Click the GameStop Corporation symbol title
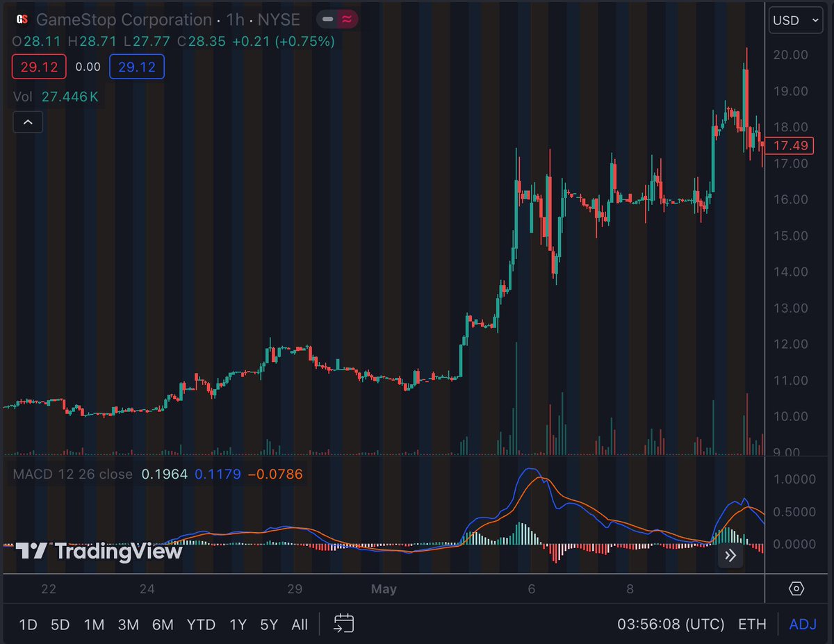Screen dimensions: 834x644 tap(124, 20)
